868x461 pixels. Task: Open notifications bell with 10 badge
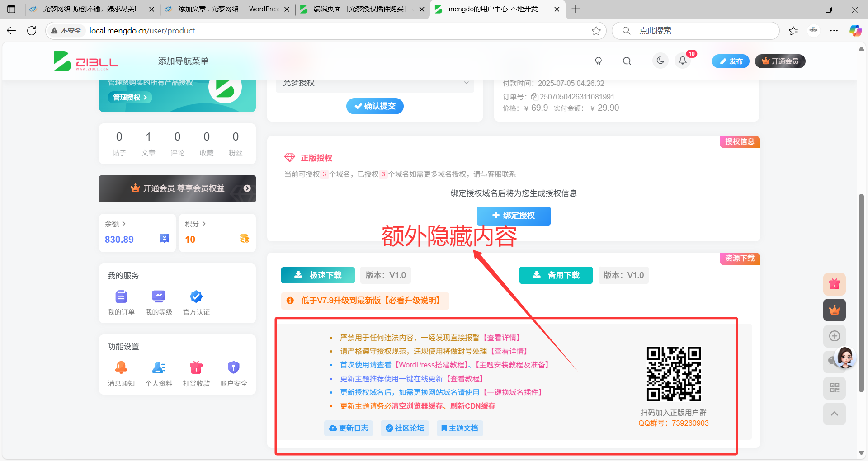click(683, 61)
